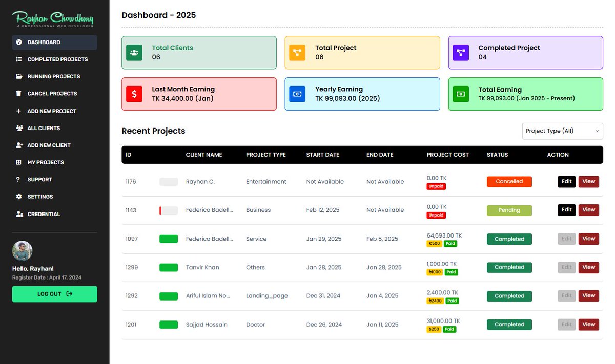The height and width of the screenshot is (364, 615).
Task: Click the Completed Projects list icon
Action: pos(19,59)
